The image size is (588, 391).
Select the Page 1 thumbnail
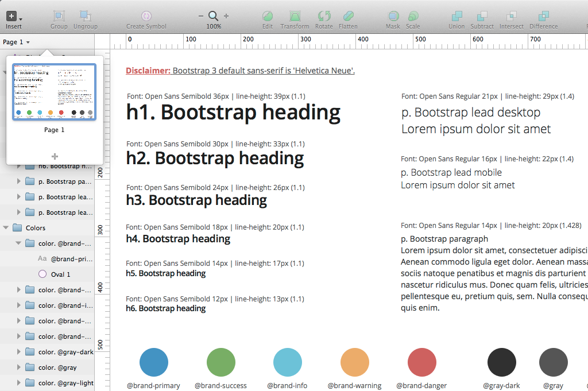[55, 92]
